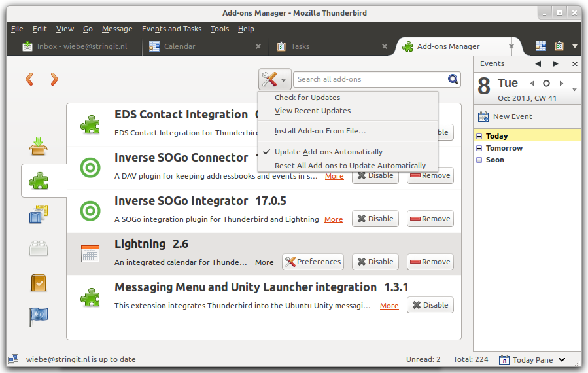
Task: Expand the Today events group
Action: (x=479, y=136)
